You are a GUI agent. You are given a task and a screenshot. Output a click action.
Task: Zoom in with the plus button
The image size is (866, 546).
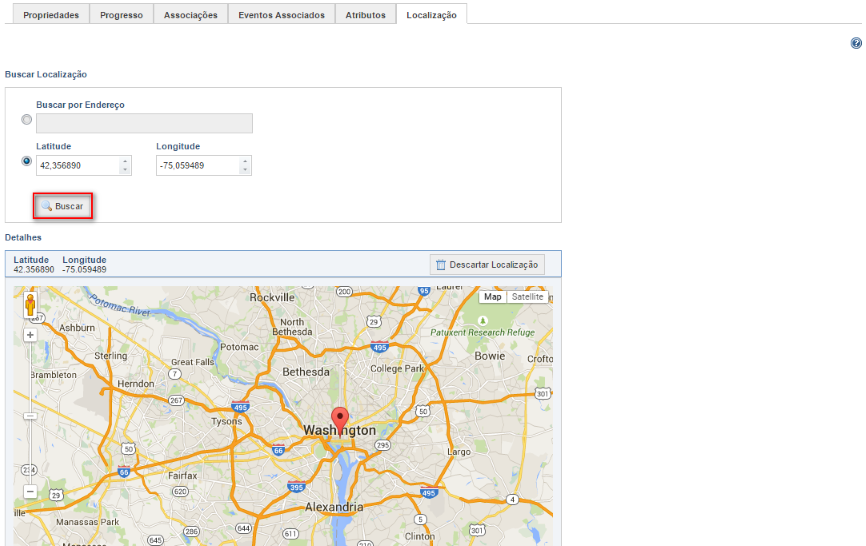click(x=30, y=335)
